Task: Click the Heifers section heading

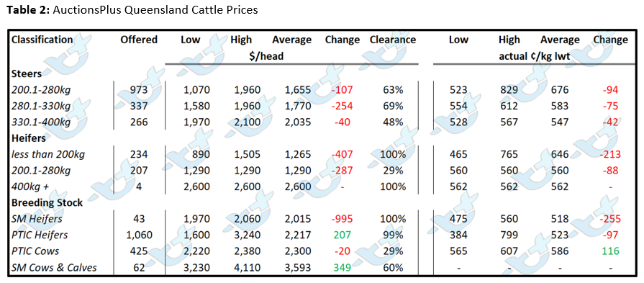Action: (29, 138)
